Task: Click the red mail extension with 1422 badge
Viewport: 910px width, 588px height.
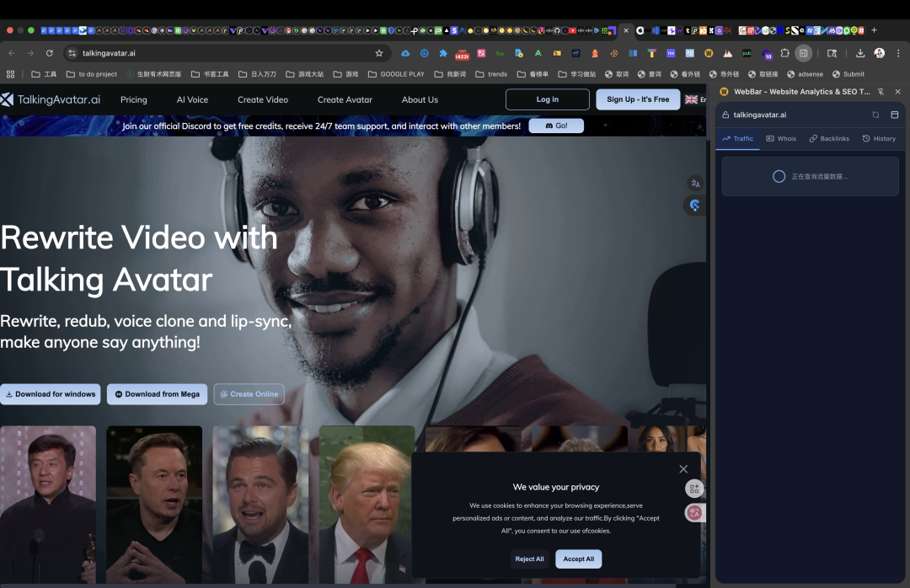Action: pos(462,53)
